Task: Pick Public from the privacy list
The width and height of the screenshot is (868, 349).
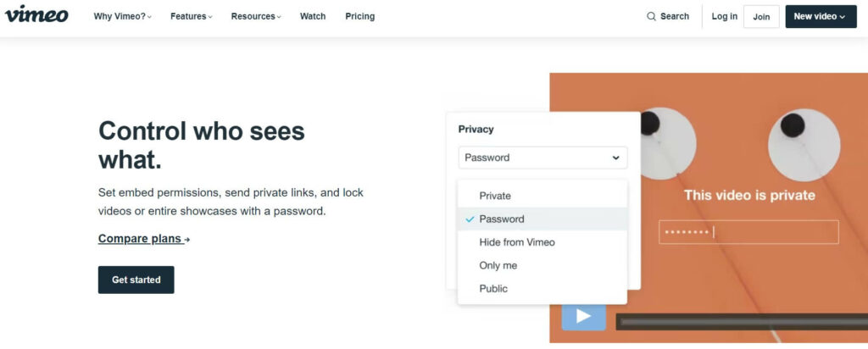Action: tap(493, 288)
